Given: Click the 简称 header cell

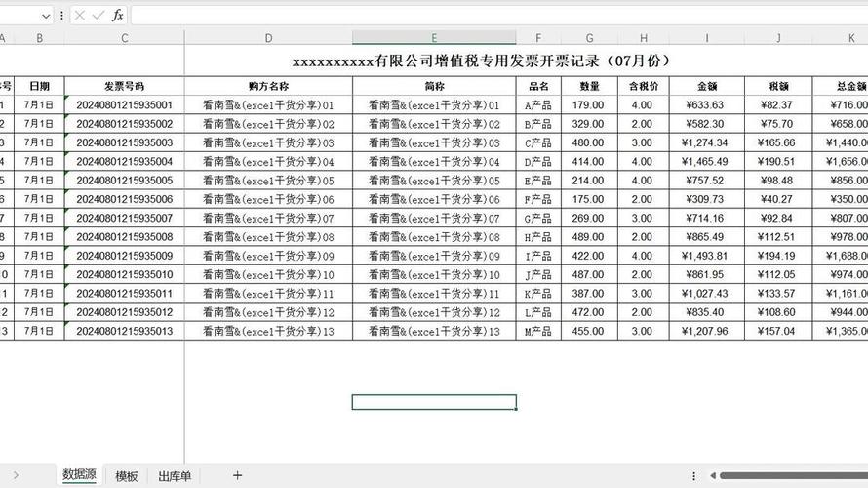Looking at the screenshot, I should click(434, 86).
